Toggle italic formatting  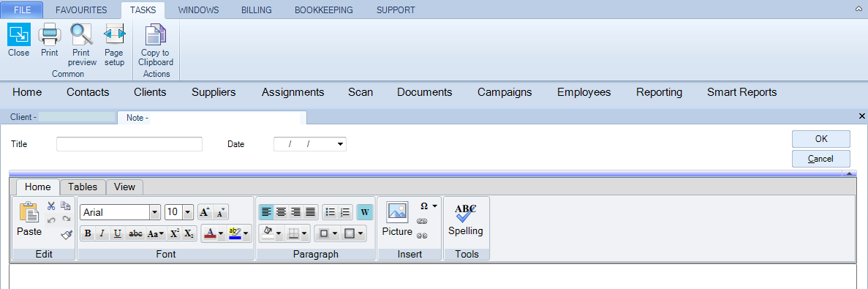pyautogui.click(x=102, y=233)
